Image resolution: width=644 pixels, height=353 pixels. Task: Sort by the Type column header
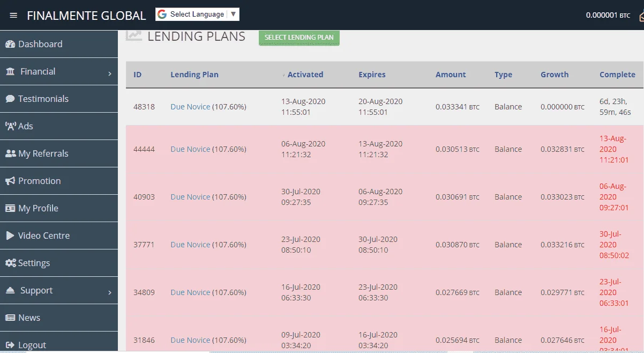pos(503,75)
